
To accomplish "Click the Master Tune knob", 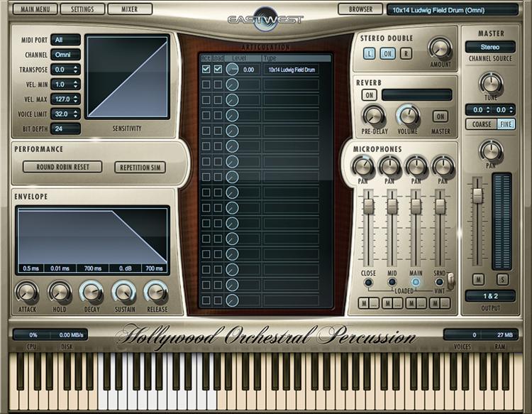I will click(x=490, y=82).
